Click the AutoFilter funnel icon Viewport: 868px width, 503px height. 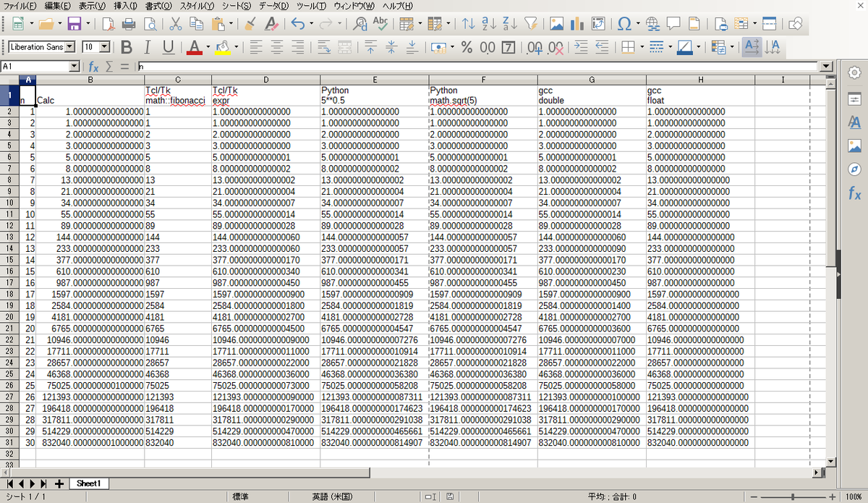point(531,24)
